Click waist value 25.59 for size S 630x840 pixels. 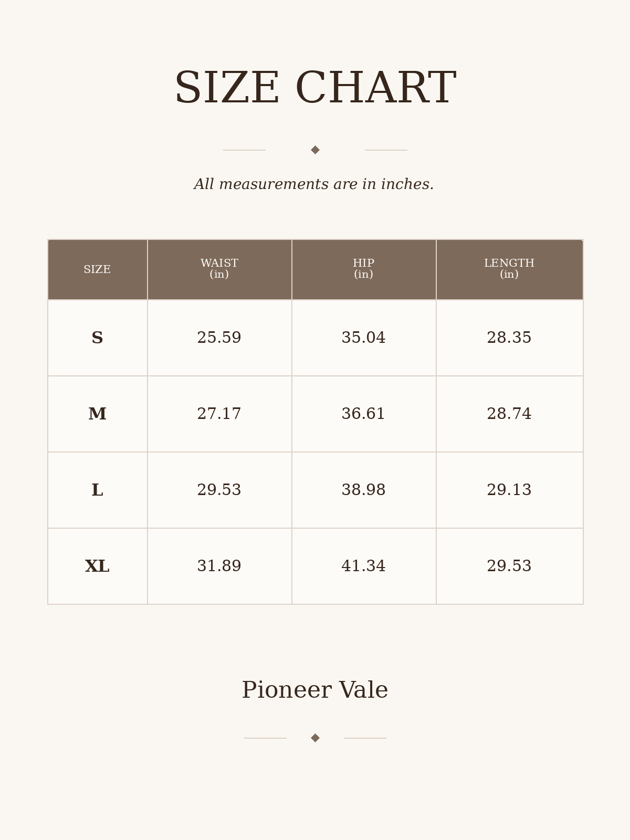[219, 338]
